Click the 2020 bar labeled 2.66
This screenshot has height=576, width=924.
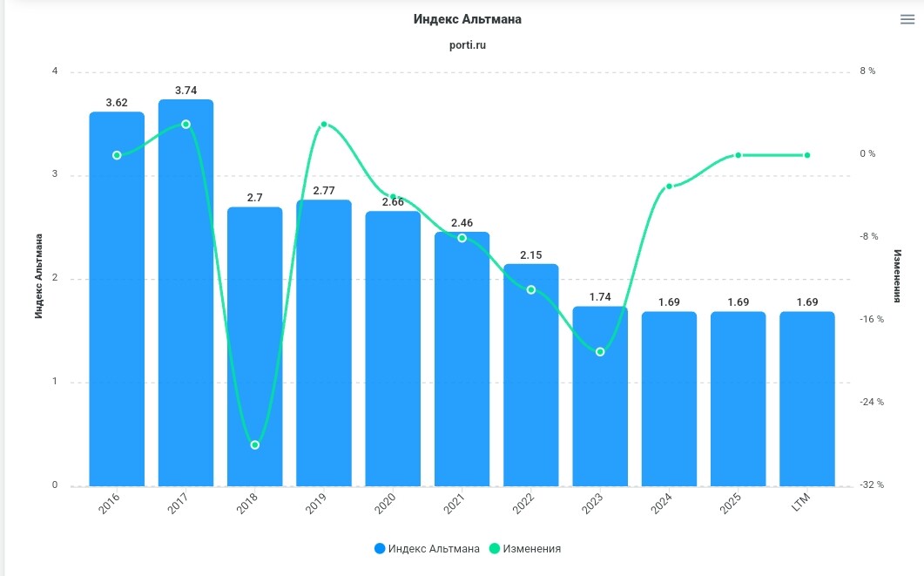pos(393,349)
